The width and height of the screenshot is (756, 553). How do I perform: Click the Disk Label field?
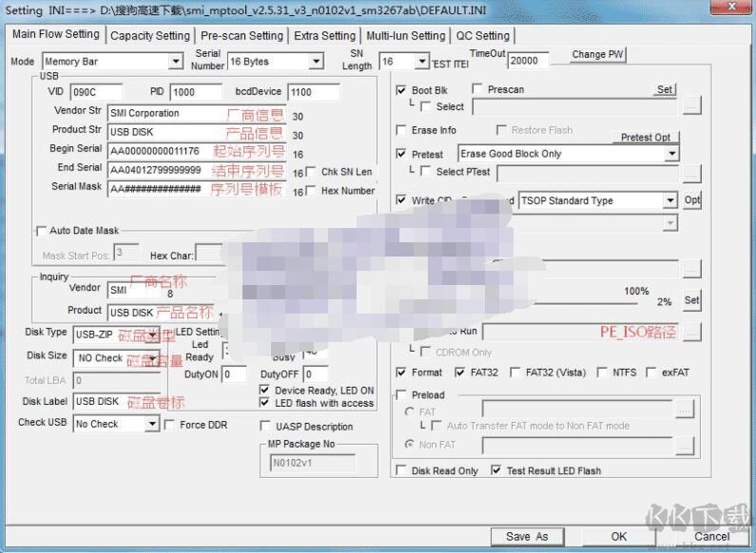[x=117, y=401]
